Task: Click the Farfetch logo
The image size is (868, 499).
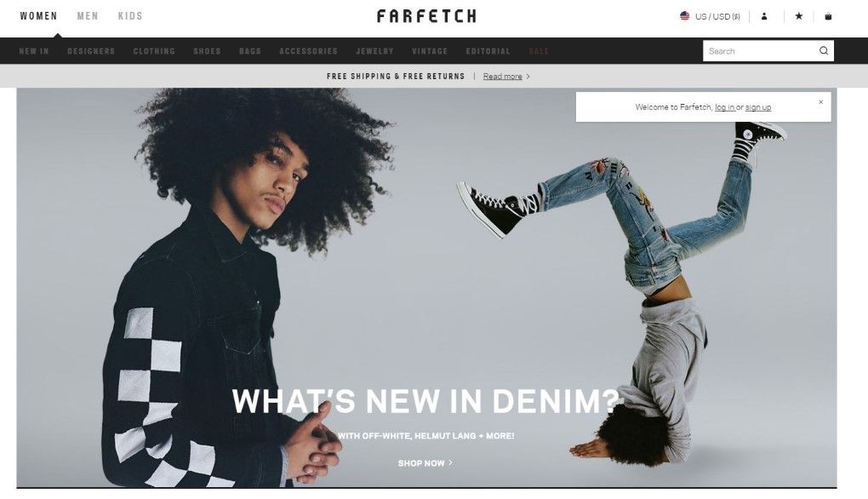Action: (x=426, y=16)
